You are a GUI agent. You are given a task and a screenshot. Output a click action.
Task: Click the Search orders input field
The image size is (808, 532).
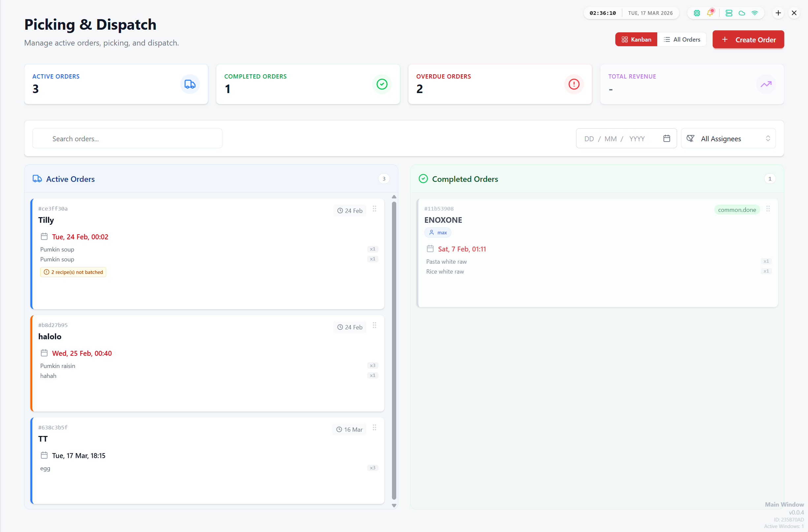127,139
